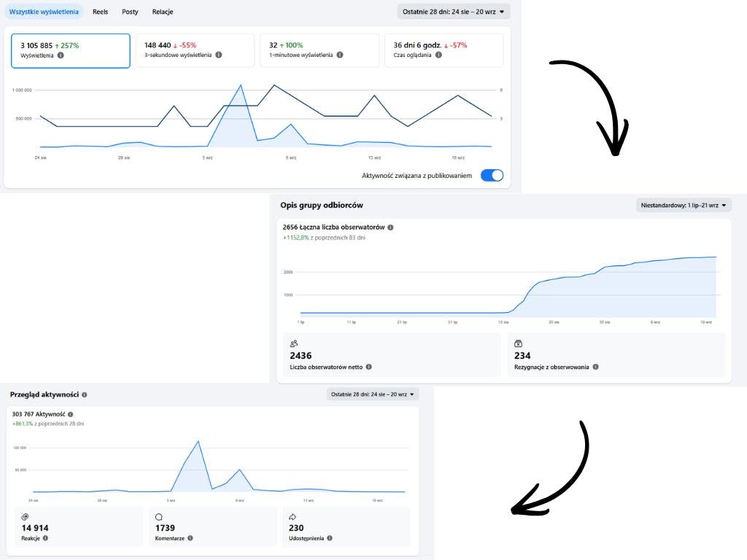
Task: Click the 2436 net followers value
Action: 301,356
